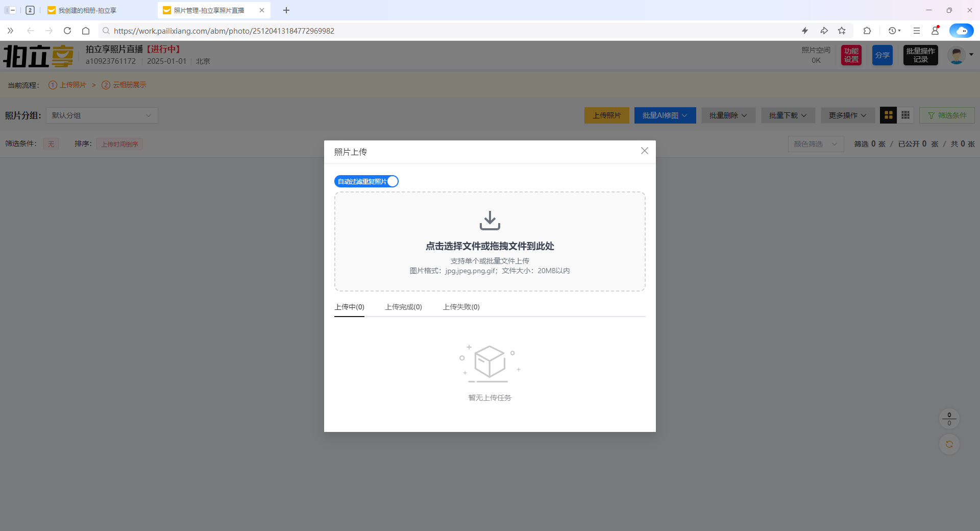Click the blue 分享 icon

point(882,55)
